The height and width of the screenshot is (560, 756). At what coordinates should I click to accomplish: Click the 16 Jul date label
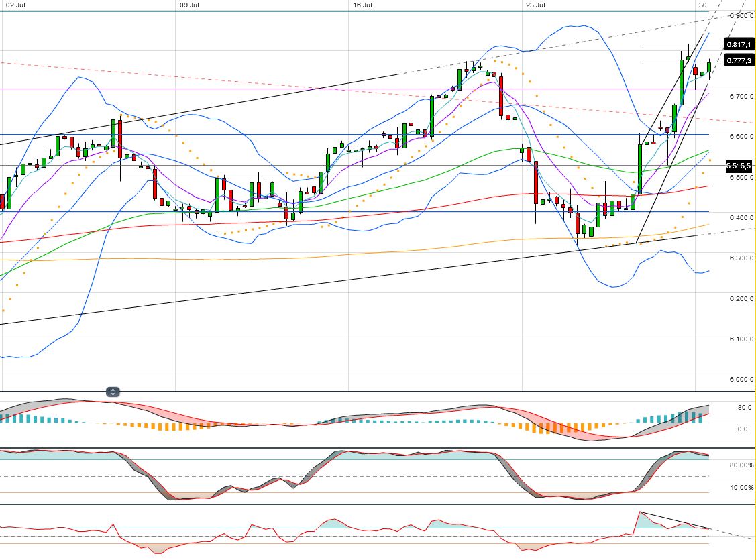[362, 5]
